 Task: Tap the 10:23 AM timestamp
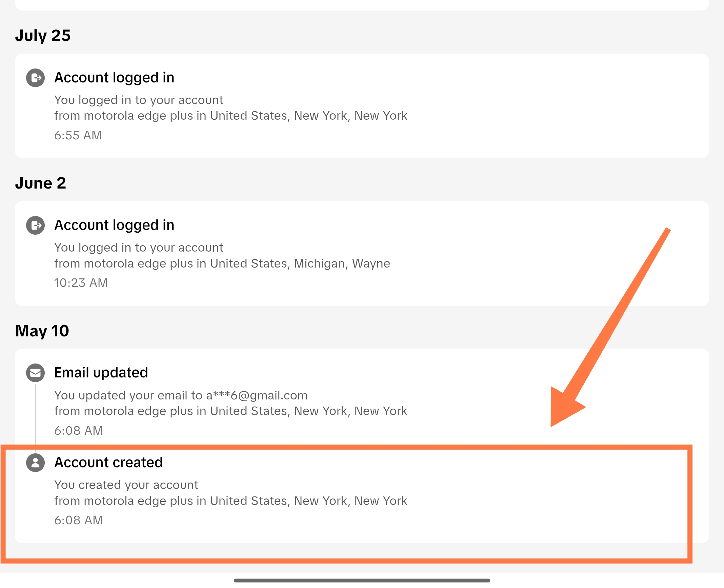coord(81,283)
